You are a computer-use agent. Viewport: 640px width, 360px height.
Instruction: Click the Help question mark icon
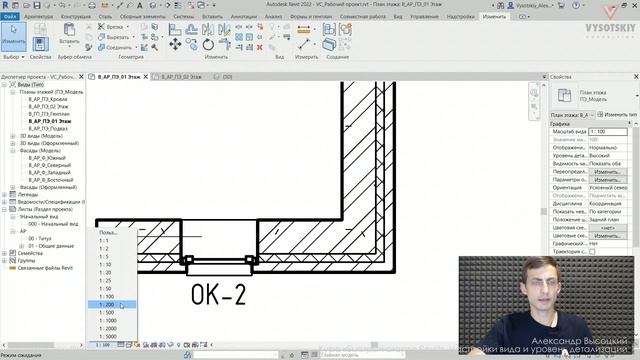[x=576, y=5]
